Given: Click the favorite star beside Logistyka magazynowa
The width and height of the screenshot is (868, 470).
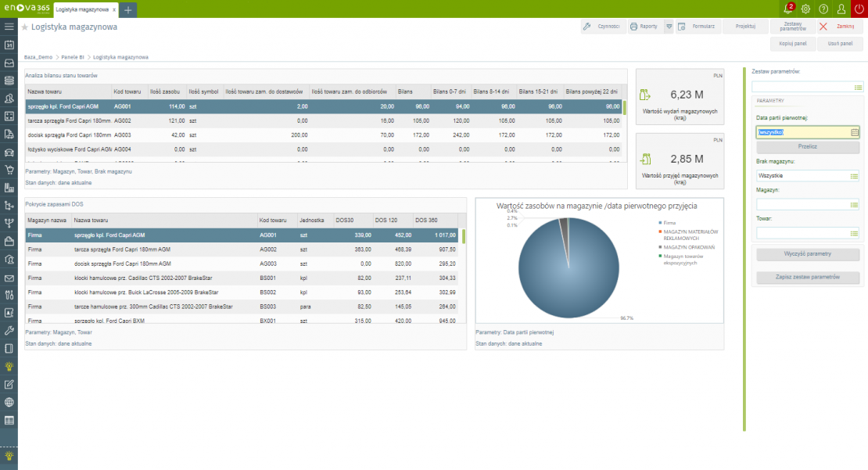Looking at the screenshot, I should pyautogui.click(x=25, y=27).
